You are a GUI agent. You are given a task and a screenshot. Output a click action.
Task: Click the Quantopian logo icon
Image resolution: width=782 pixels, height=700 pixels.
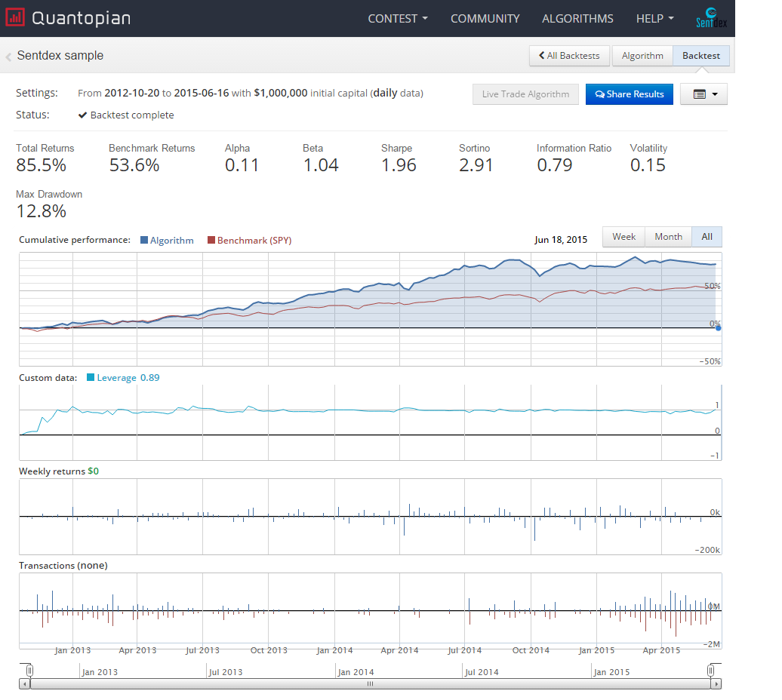point(14,17)
